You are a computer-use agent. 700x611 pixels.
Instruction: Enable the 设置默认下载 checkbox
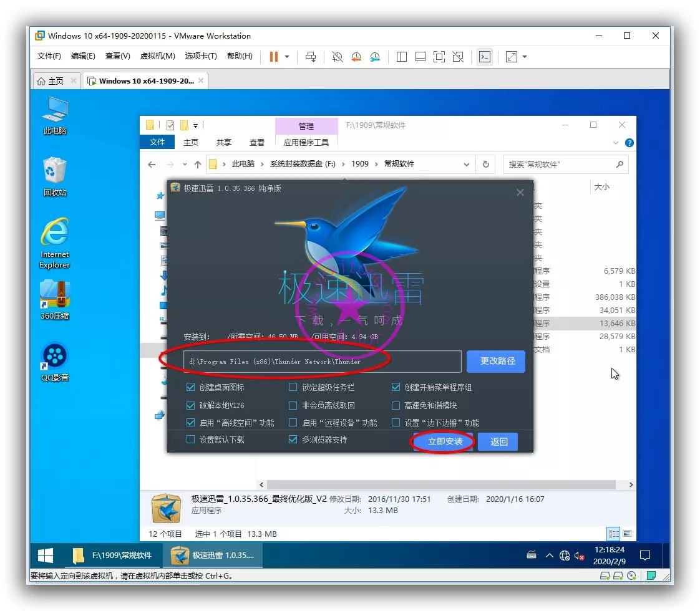pyautogui.click(x=191, y=440)
